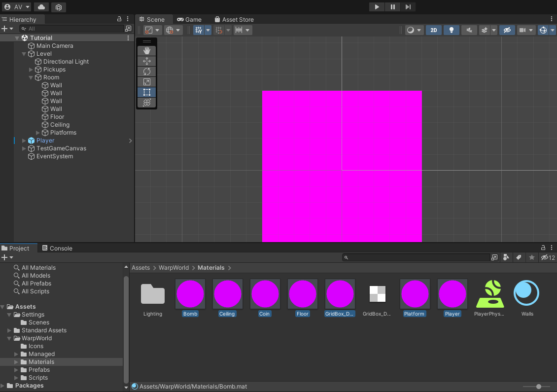The image size is (557, 392).
Task: Open the Console tab
Action: tap(57, 248)
